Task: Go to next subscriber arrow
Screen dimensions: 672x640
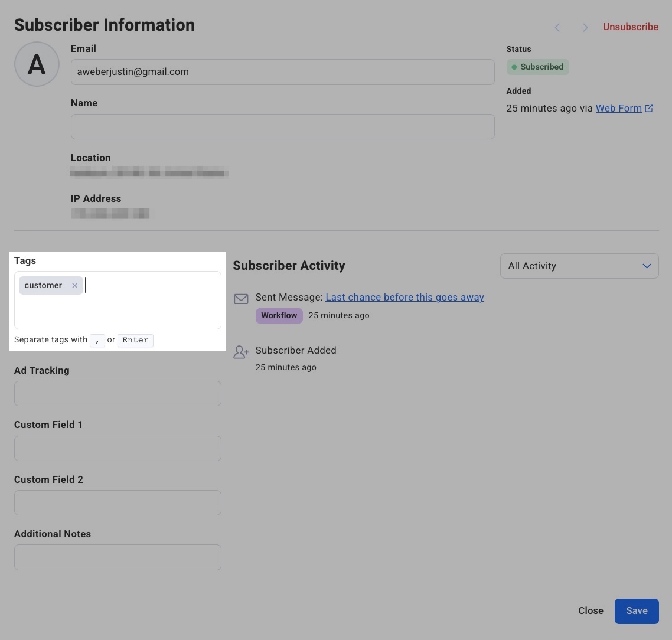Action: [x=585, y=27]
